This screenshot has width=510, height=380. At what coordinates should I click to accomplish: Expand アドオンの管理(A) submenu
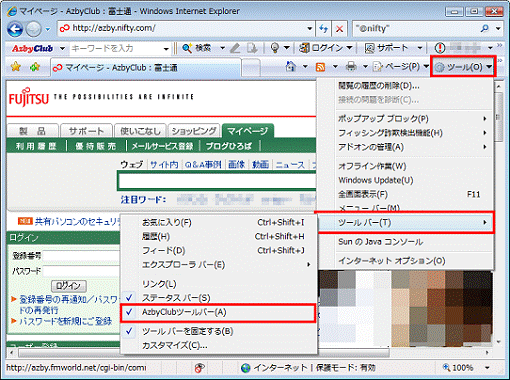[x=405, y=147]
